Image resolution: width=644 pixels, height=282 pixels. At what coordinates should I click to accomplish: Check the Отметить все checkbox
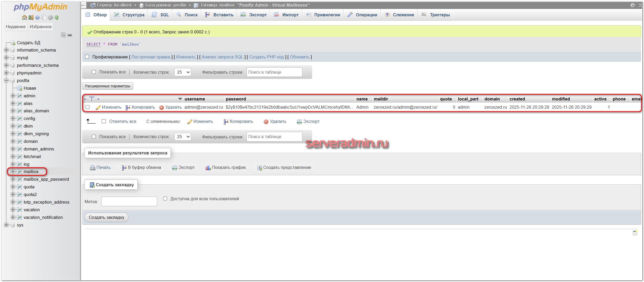(104, 121)
